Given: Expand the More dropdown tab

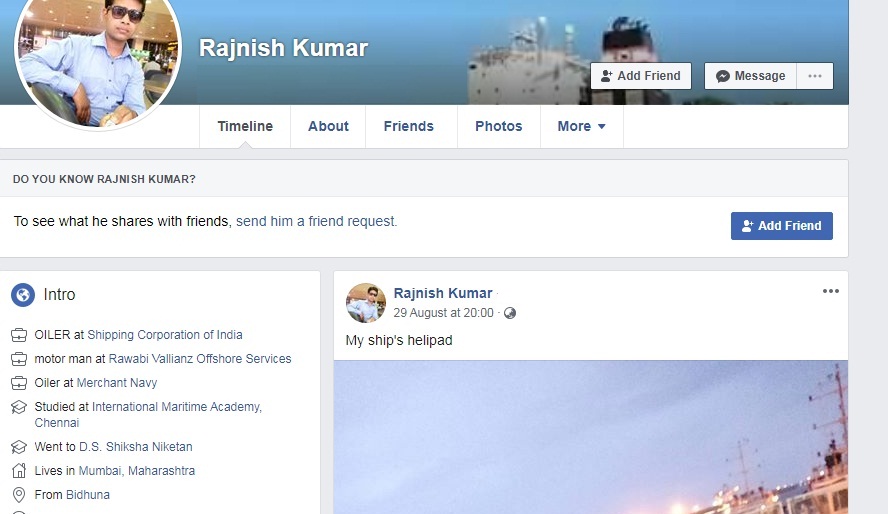Looking at the screenshot, I should tap(582, 126).
